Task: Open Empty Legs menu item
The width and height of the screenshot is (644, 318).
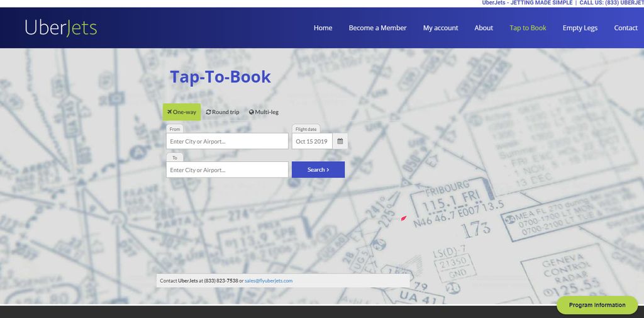Action: (580, 28)
